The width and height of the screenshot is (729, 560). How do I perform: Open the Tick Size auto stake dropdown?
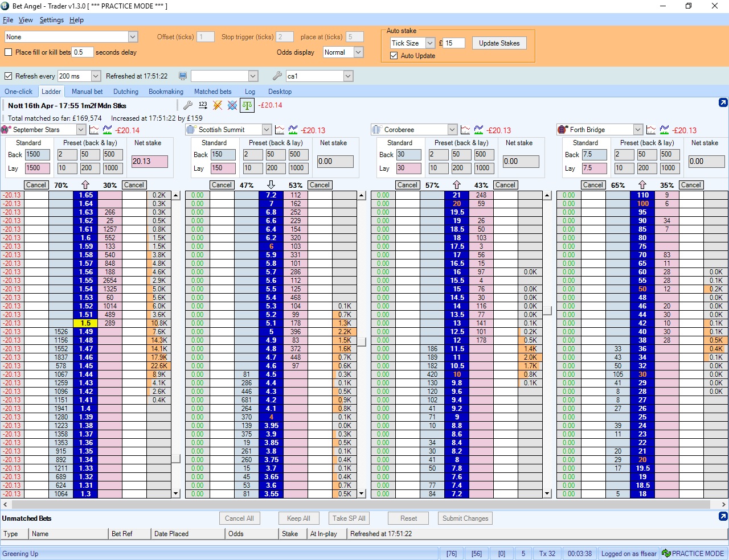coord(430,43)
